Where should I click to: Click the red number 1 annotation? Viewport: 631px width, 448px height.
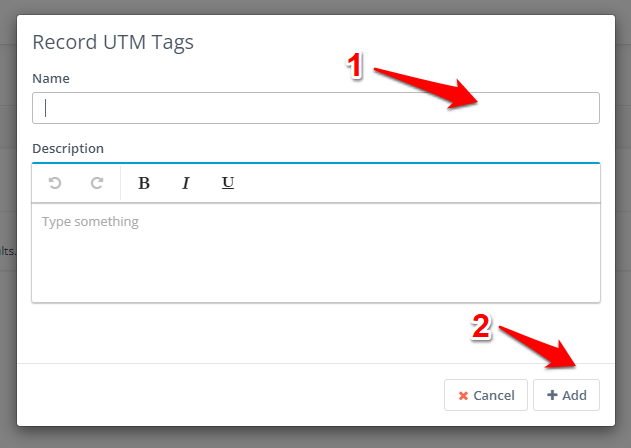355,66
